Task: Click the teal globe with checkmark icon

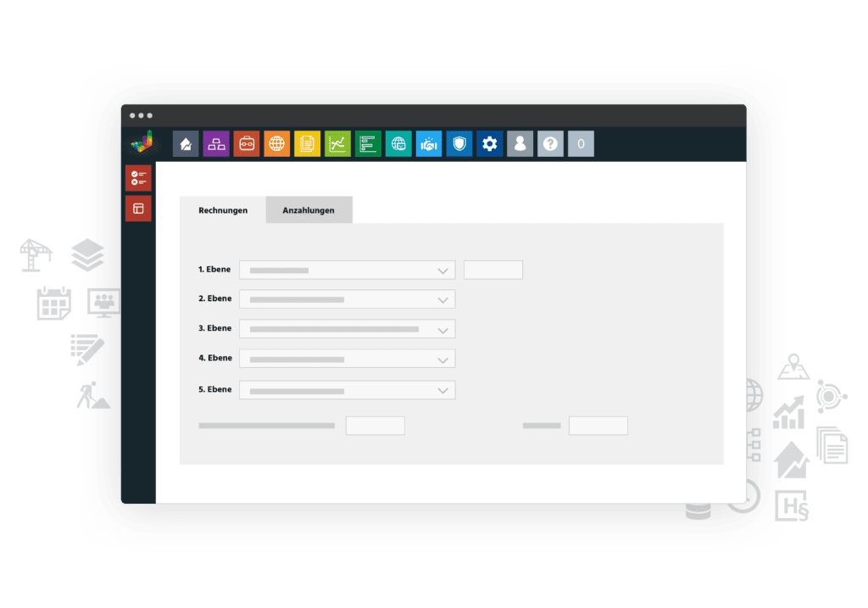Action: pos(398,144)
